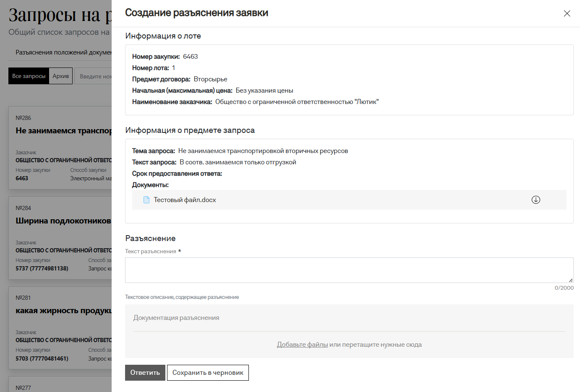Click the Ответить button
The width and height of the screenshot is (580, 392).
coord(145,373)
